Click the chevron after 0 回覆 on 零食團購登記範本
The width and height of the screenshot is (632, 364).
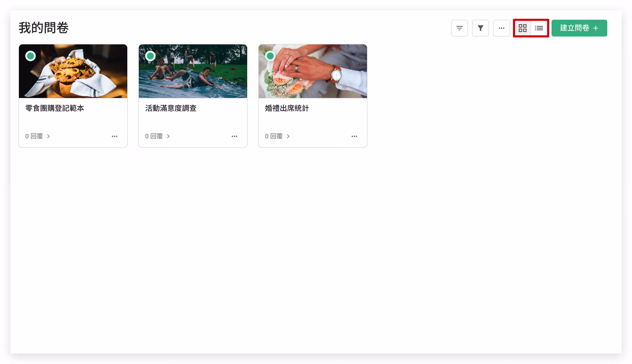pyautogui.click(x=48, y=136)
